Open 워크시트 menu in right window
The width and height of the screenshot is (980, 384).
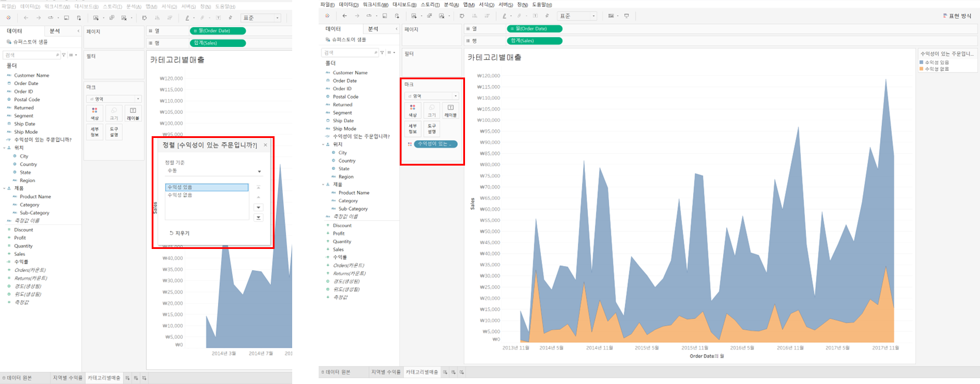(x=375, y=5)
